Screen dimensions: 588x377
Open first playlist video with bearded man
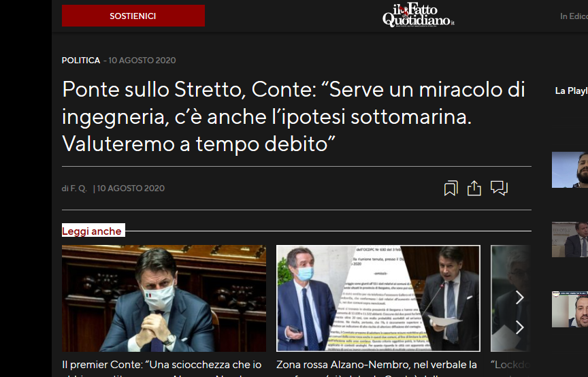[570, 169]
